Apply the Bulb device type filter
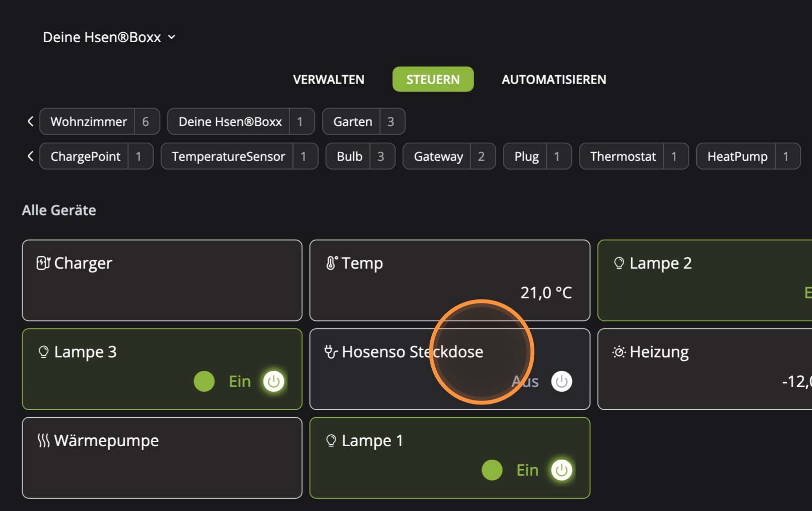 (x=349, y=156)
